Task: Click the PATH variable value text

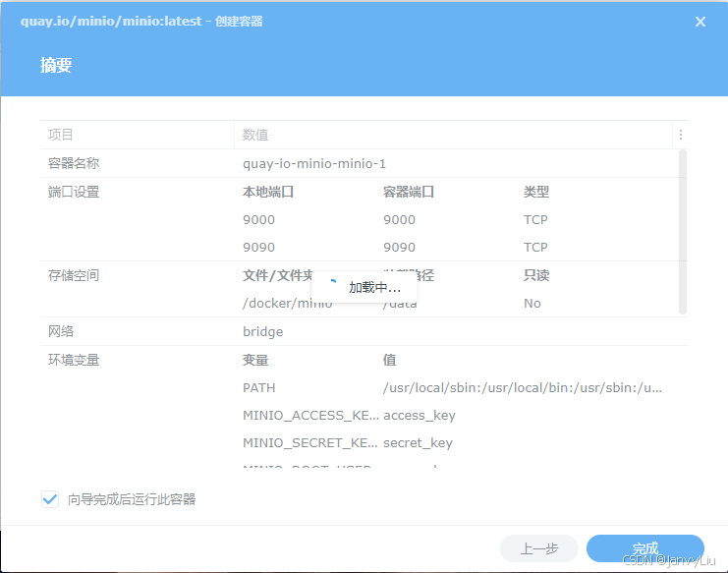Action: pyautogui.click(x=522, y=387)
